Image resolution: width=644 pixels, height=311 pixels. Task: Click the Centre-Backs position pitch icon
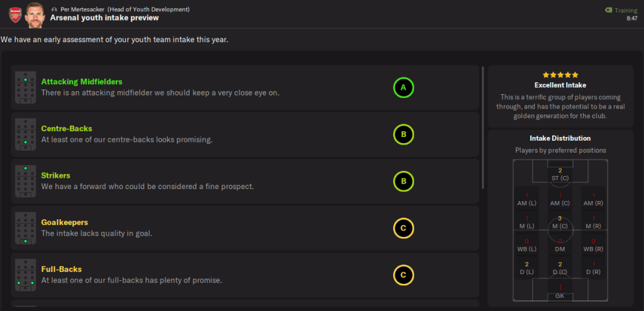coord(25,134)
